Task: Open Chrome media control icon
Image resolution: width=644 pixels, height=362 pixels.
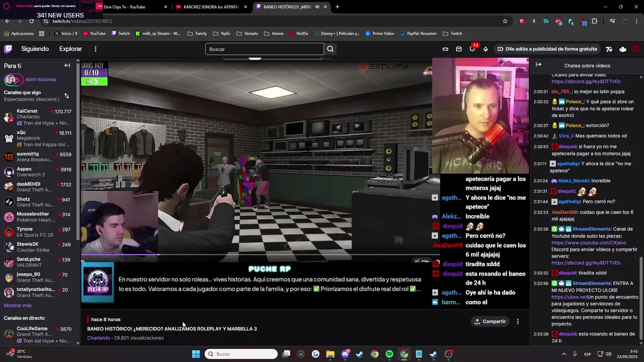Action: 612,21
